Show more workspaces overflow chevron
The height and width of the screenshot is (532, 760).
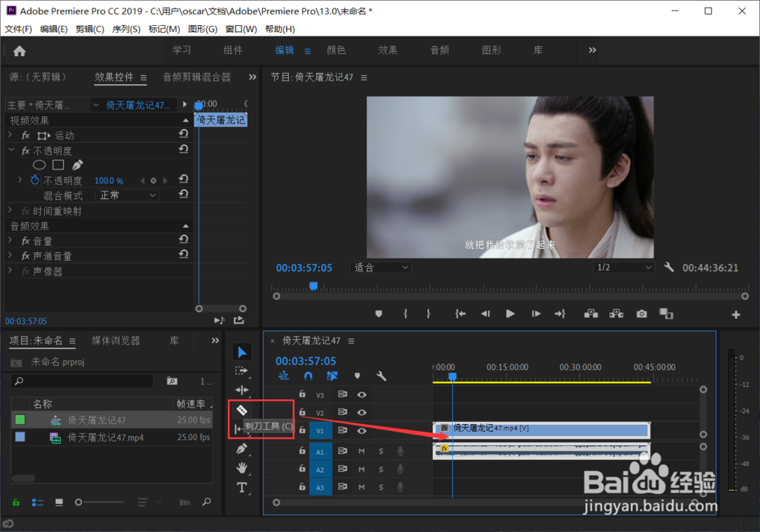point(592,50)
